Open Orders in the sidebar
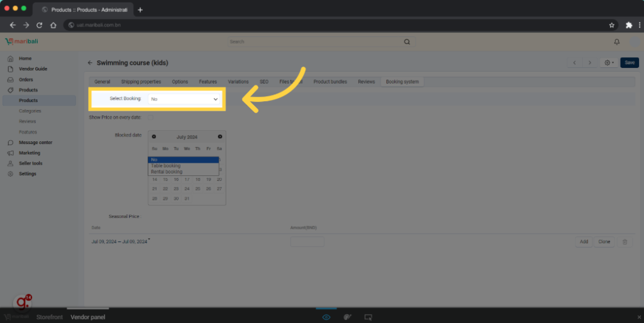The image size is (644, 323). pyautogui.click(x=26, y=80)
